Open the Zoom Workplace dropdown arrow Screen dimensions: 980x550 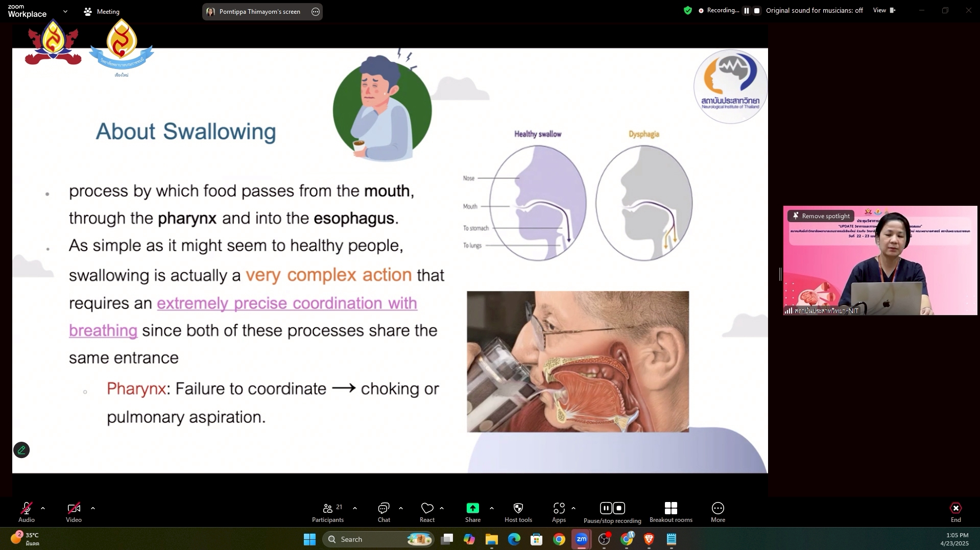(x=65, y=11)
